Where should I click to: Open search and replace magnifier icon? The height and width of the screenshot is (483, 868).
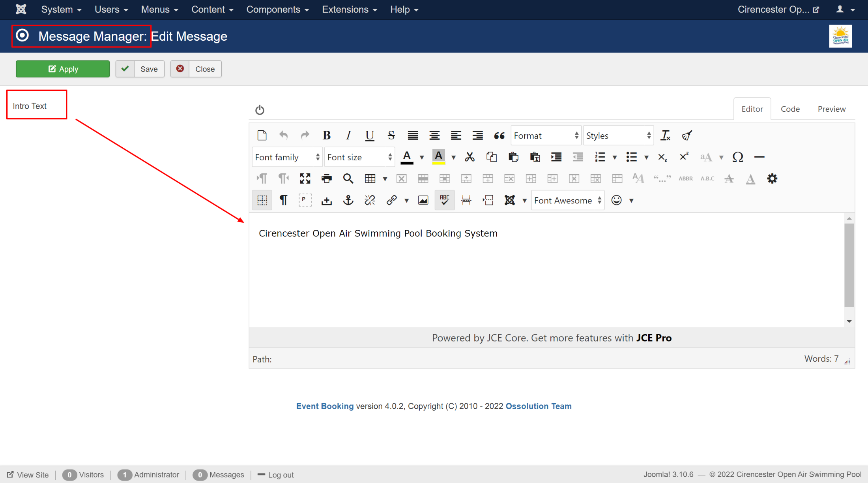[348, 179]
